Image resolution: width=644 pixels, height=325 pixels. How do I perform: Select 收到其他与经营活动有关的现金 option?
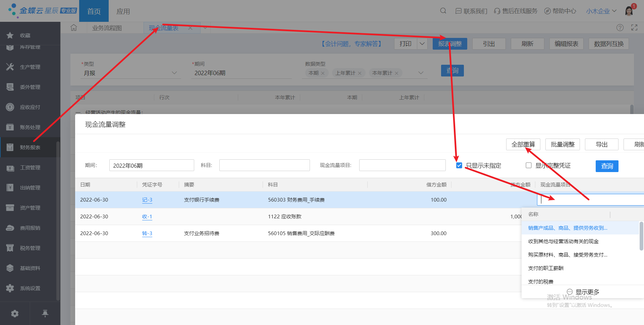pos(580,241)
